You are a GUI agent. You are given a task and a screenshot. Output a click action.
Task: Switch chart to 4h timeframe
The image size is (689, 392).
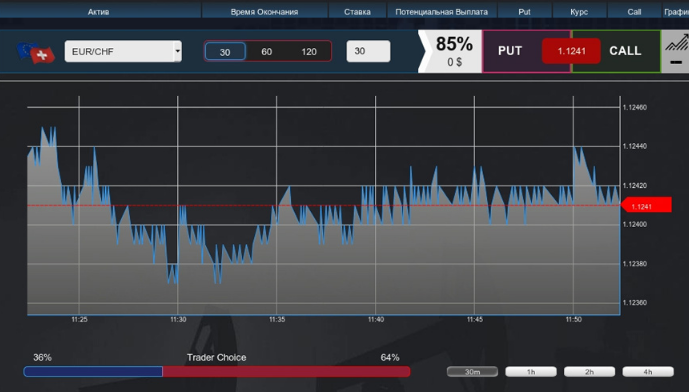click(x=648, y=372)
